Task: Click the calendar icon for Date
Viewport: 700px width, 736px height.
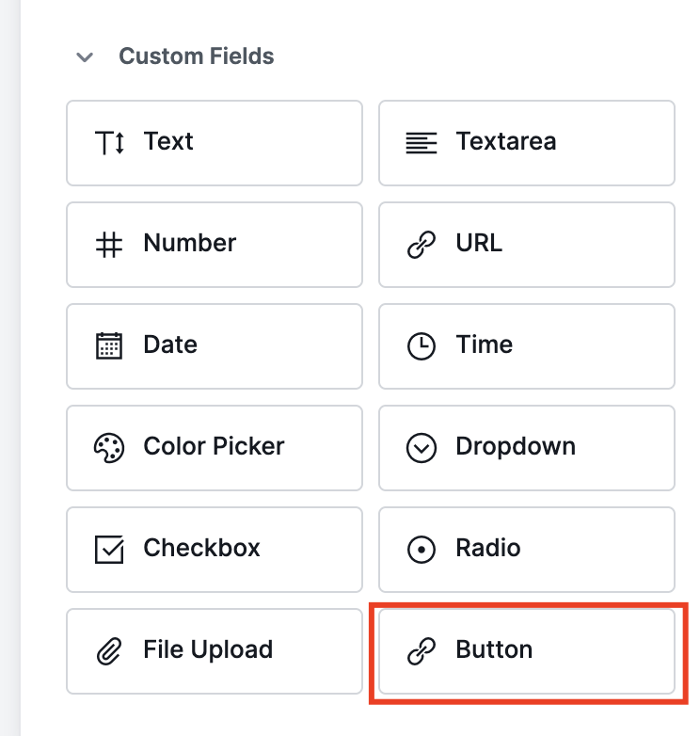Action: coord(110,346)
